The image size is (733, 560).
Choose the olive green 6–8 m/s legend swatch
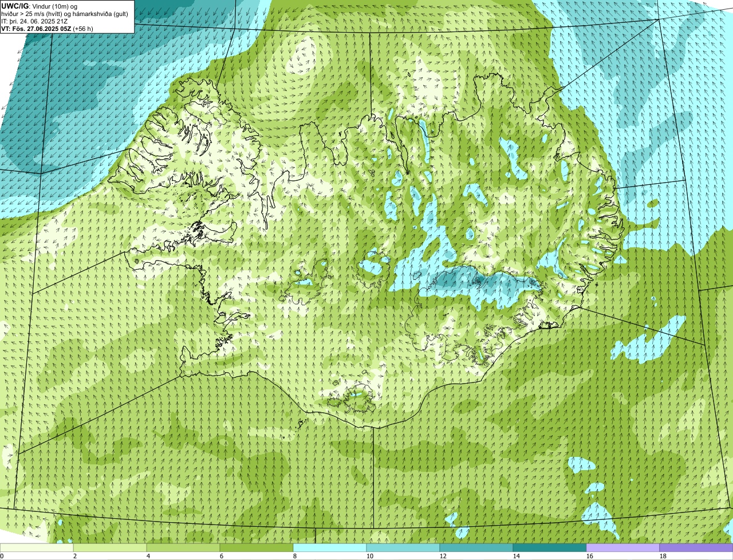257,548
